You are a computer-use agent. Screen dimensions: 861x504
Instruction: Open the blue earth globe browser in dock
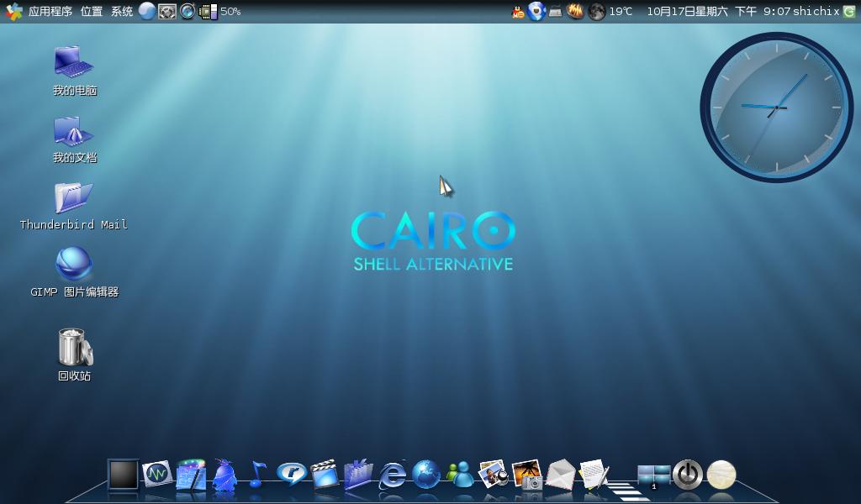click(x=426, y=475)
